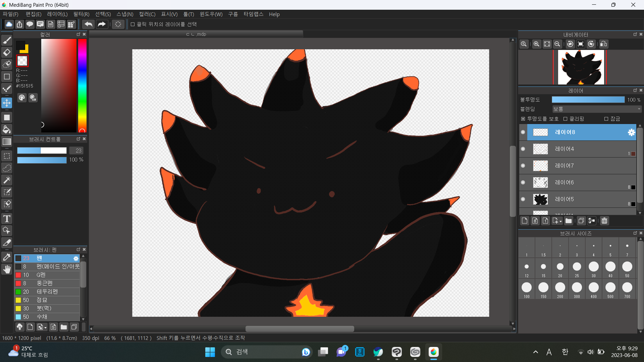The width and height of the screenshot is (644, 362).
Task: Hide 레이어4 visibility toggle
Action: [x=523, y=149]
